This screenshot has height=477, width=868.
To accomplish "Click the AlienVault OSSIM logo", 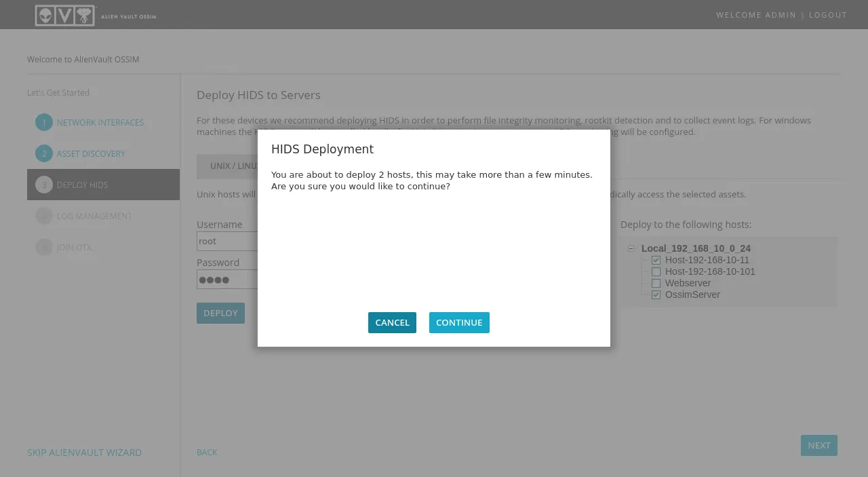I will [95, 15].
